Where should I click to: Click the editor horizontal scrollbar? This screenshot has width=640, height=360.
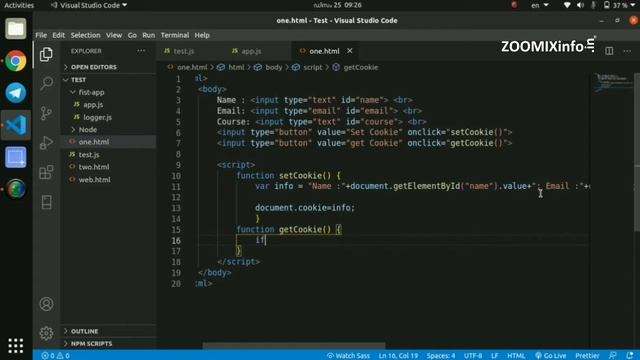294,346
